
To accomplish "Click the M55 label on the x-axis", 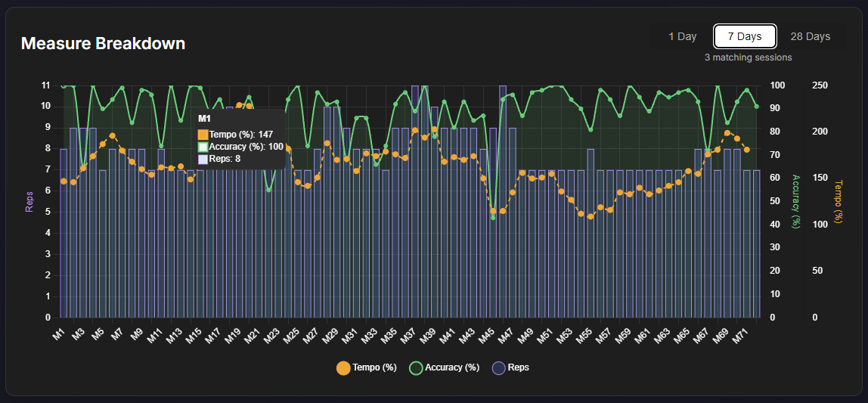I will (x=583, y=334).
